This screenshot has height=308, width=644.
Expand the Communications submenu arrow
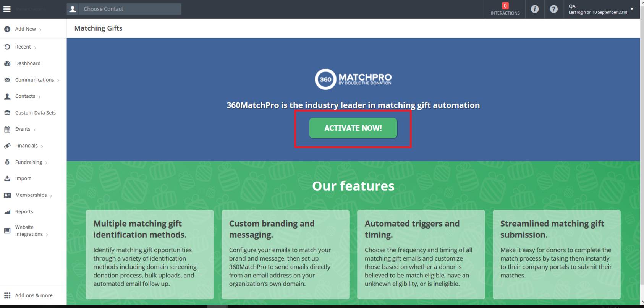(58, 80)
